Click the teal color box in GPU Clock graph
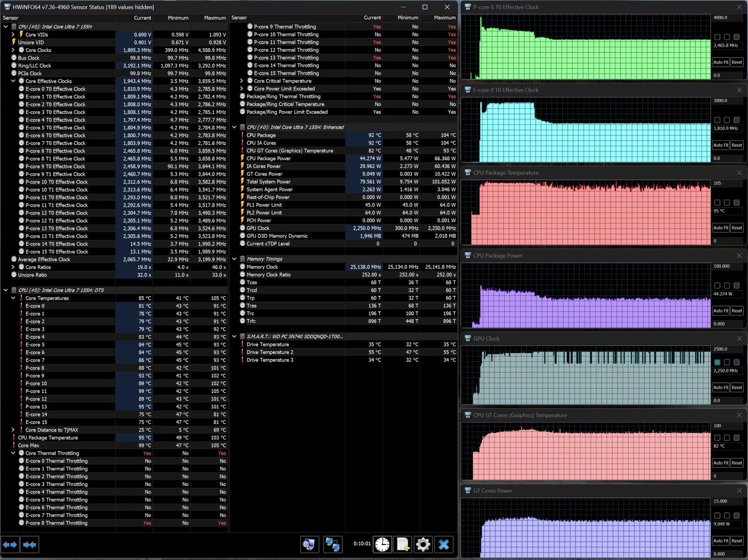Viewport: 748px width, 560px height. tap(717, 362)
